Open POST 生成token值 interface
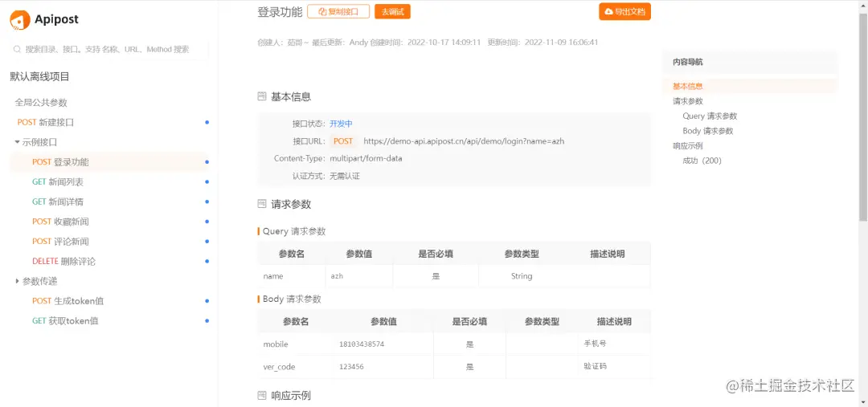This screenshot has width=868, height=407. coord(68,301)
